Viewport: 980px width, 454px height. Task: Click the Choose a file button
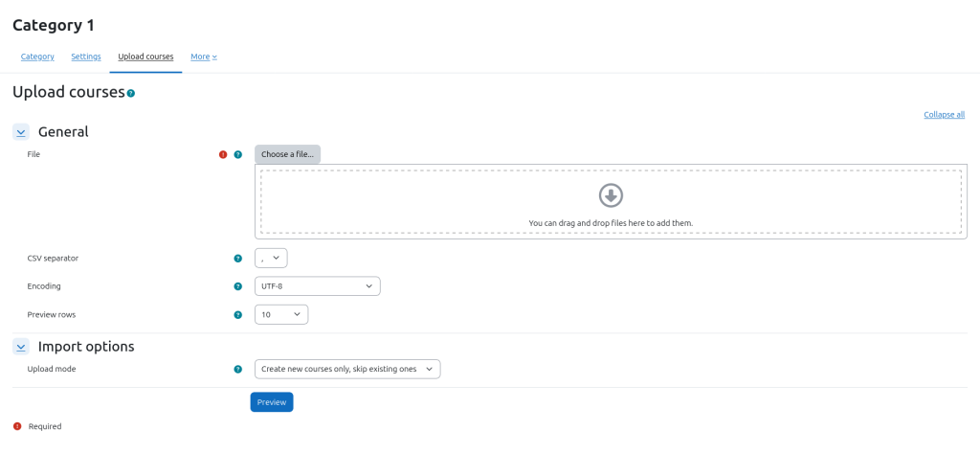(287, 154)
